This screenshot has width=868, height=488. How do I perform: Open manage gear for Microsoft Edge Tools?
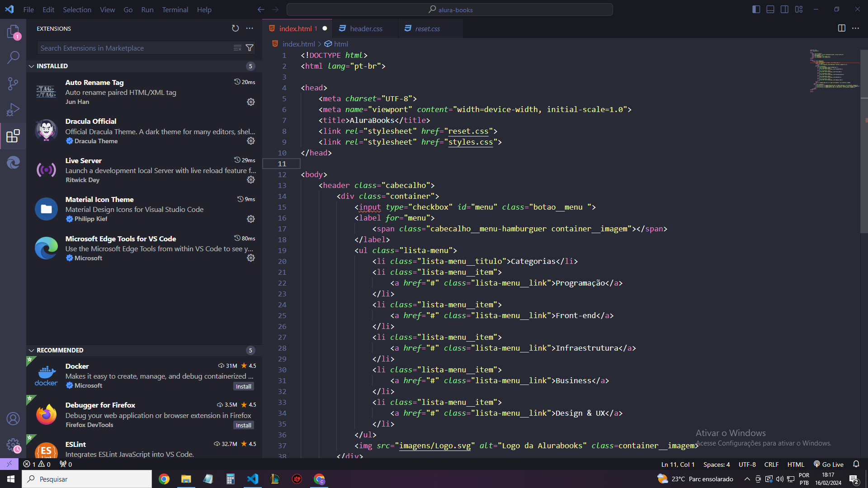point(251,258)
